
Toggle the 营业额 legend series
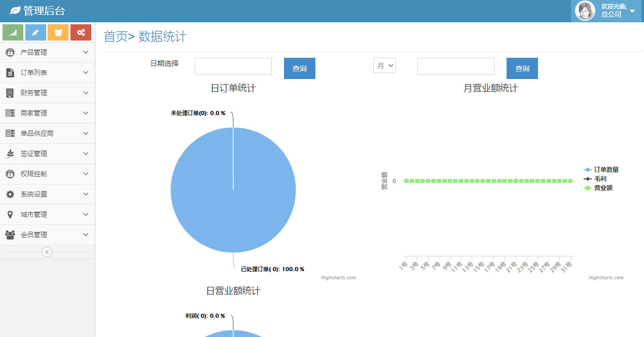pyautogui.click(x=598, y=188)
